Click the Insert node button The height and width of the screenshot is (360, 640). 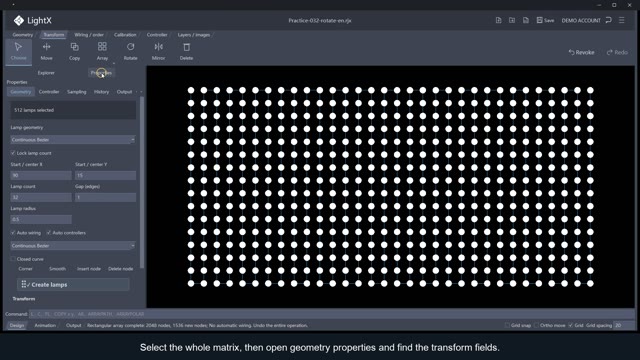(89, 269)
